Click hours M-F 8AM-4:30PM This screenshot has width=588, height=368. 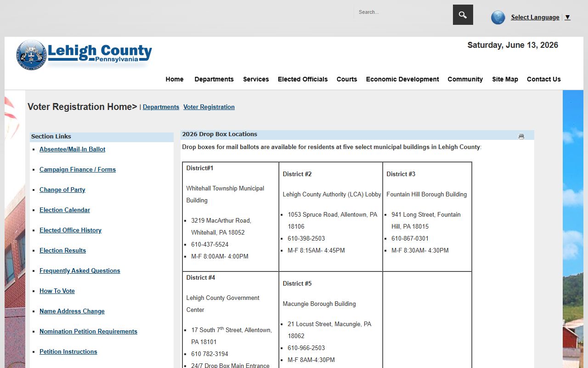311,360
